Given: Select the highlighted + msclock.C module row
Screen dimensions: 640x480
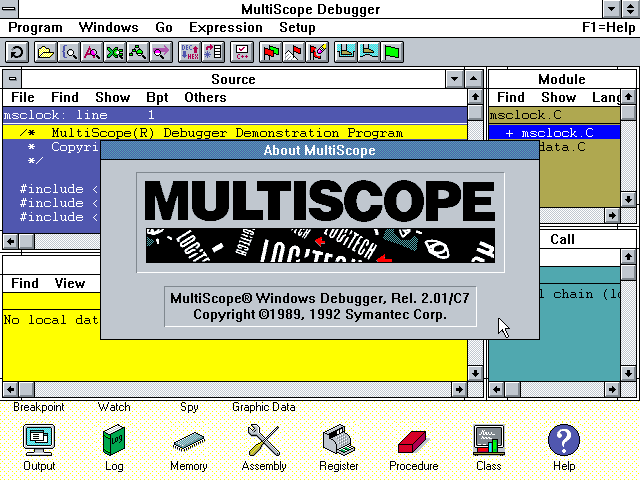Looking at the screenshot, I should [x=554, y=133].
